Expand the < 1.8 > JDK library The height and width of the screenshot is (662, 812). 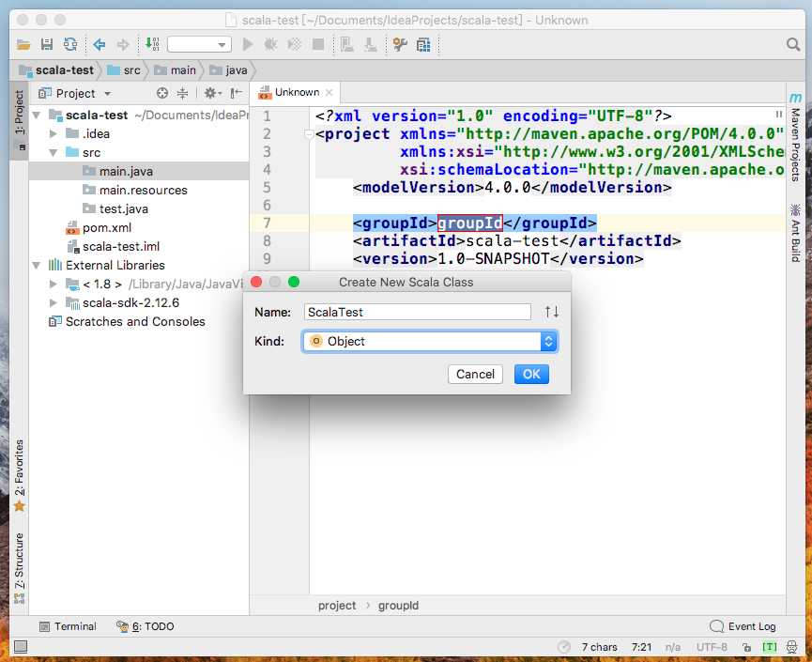tap(53, 284)
